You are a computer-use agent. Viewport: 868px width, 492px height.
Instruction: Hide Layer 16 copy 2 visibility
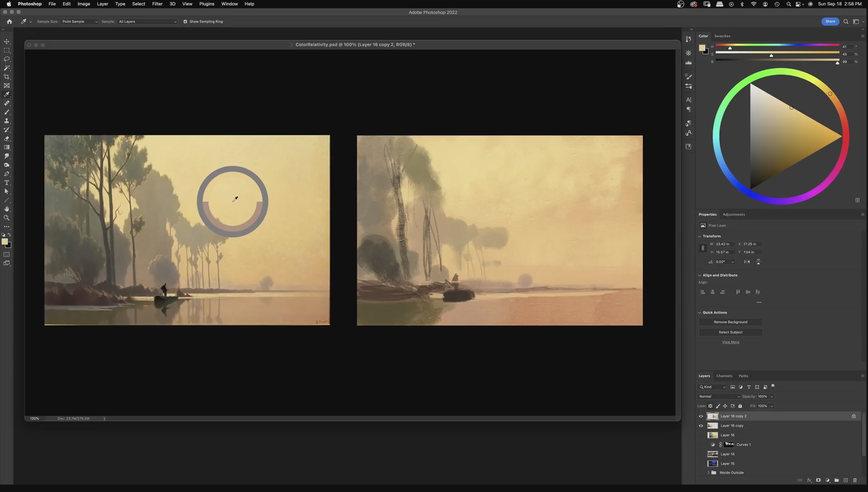(x=701, y=416)
